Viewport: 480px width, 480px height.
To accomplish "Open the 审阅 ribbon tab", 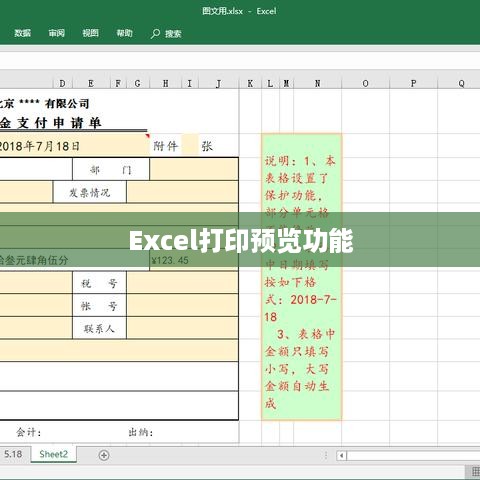I will [56, 33].
